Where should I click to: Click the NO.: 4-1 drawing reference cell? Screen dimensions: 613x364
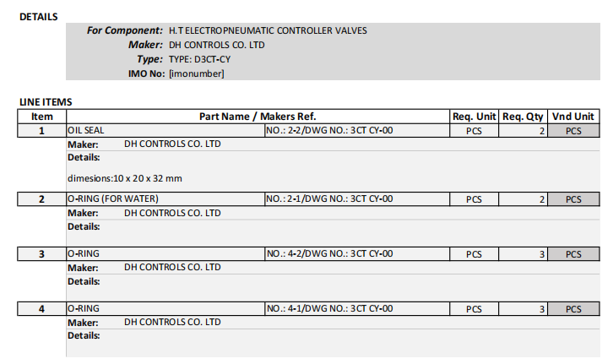pos(355,309)
